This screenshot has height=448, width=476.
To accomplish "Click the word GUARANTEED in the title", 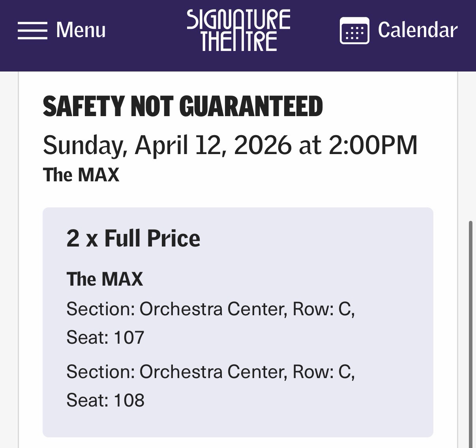I will click(x=251, y=107).
